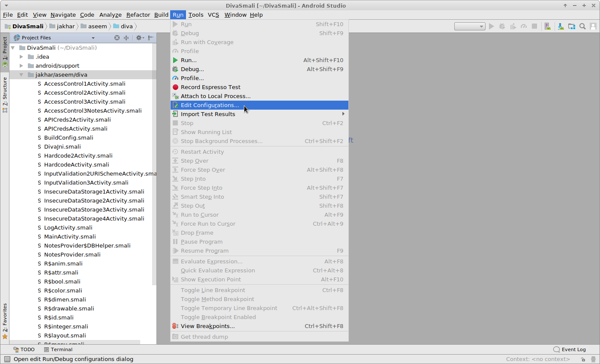Viewport: 600px width, 364px height.
Task: Open MainActivity.smali in file tree
Action: [70, 236]
